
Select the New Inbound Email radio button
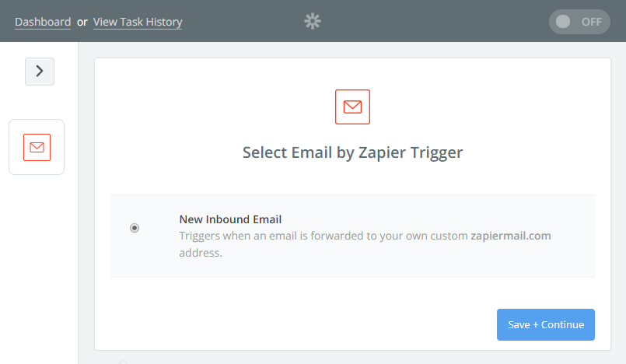click(x=135, y=228)
